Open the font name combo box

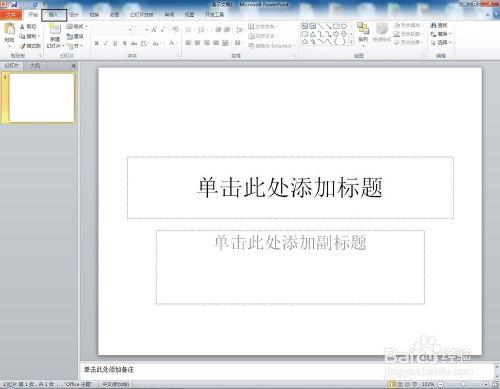tap(113, 30)
